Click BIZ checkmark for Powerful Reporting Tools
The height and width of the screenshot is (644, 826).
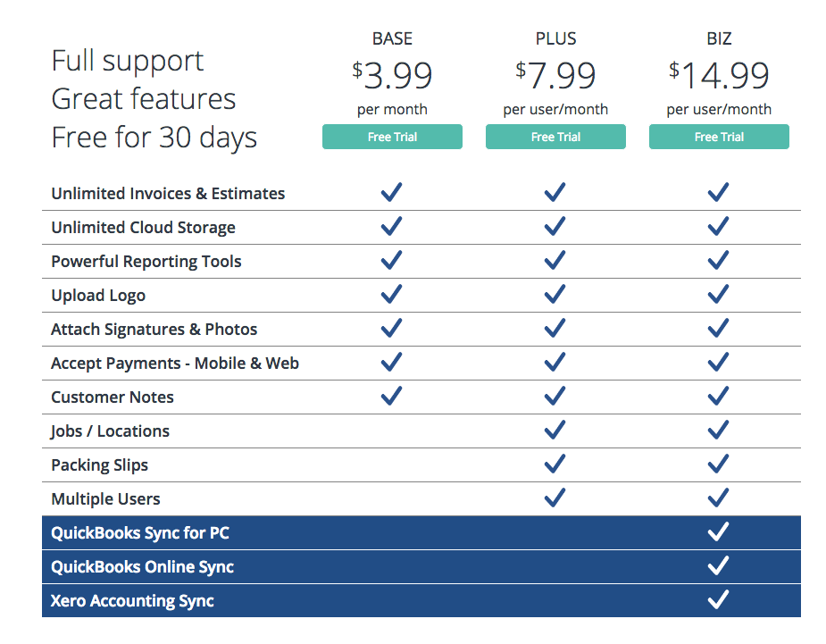pyautogui.click(x=718, y=261)
